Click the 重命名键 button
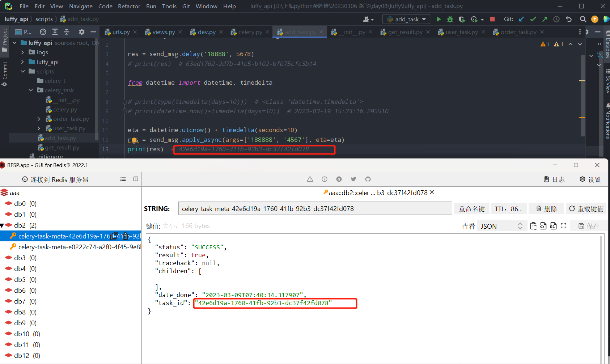 [x=472, y=209]
